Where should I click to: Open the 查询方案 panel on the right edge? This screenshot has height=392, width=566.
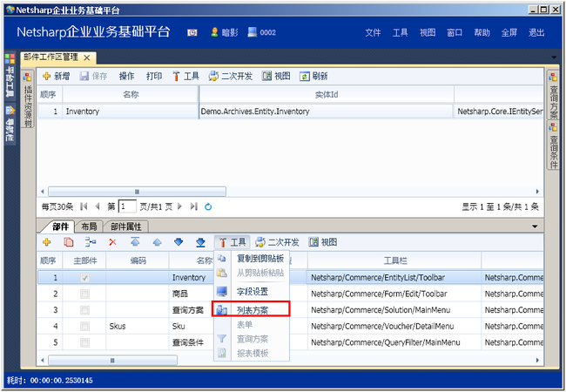(x=553, y=95)
